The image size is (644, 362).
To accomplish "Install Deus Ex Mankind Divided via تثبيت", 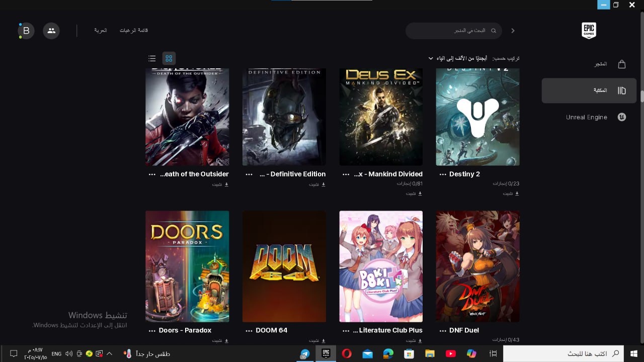I will point(414,193).
